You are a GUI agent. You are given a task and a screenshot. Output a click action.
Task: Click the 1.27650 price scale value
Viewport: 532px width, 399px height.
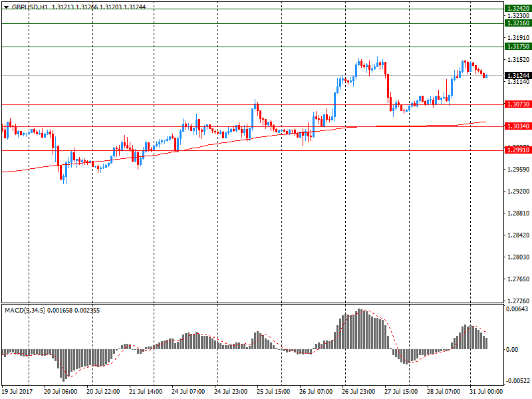(x=519, y=279)
